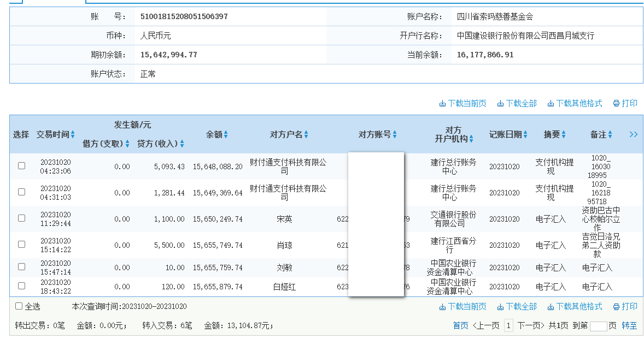Image resolution: width=644 pixels, height=339 pixels.
Task: Click top 下载其他格式 link
Action: pyautogui.click(x=579, y=104)
